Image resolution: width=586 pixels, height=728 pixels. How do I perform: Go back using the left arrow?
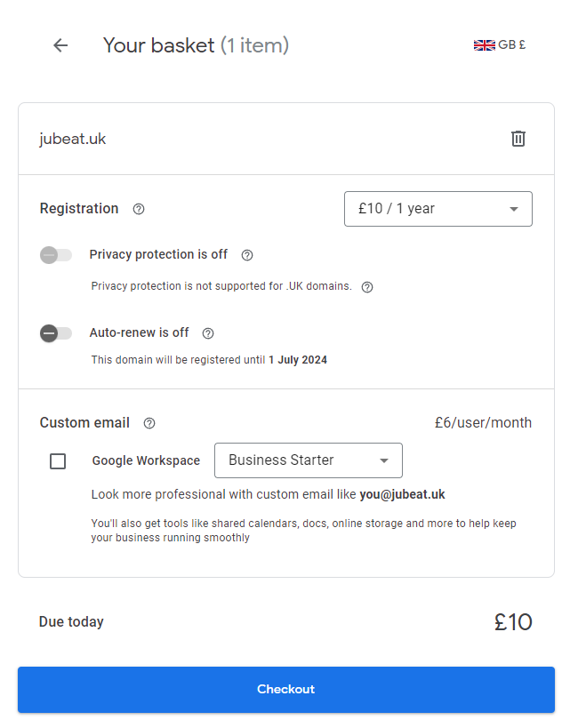(x=60, y=45)
